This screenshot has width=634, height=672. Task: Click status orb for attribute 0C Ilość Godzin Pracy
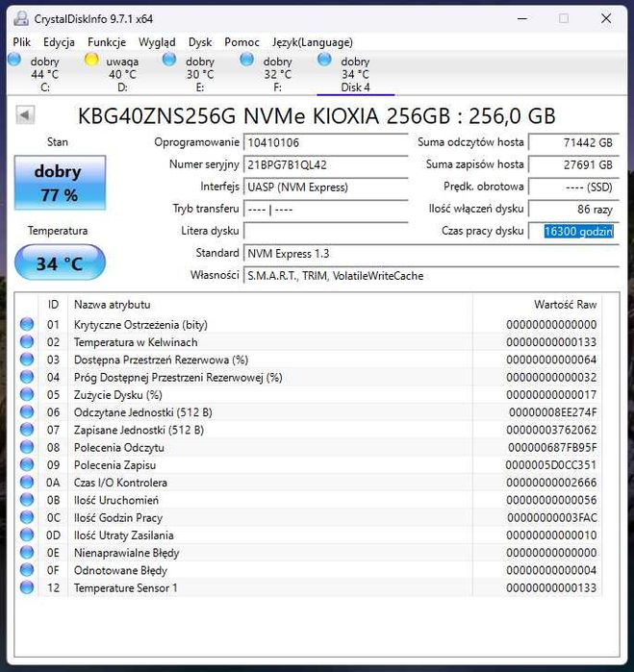click(27, 518)
